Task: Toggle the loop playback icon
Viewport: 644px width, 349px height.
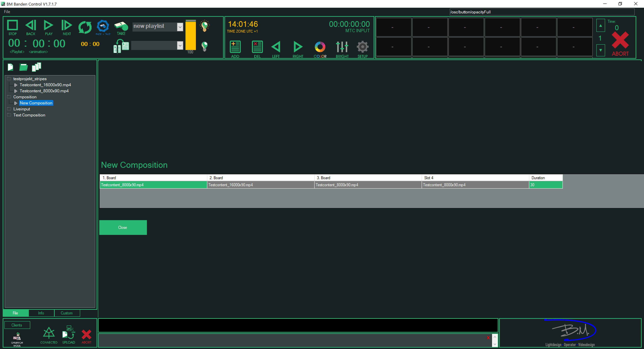Action: tap(85, 27)
